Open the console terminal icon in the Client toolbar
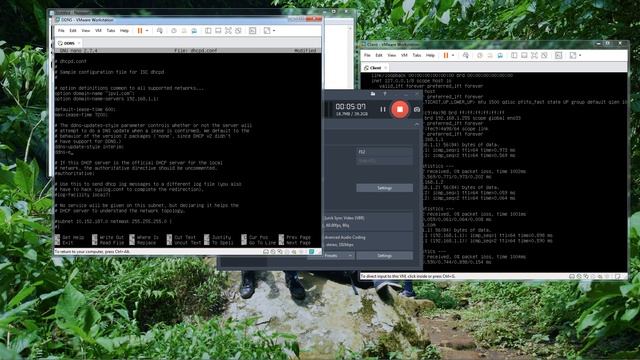 [x=558, y=55]
